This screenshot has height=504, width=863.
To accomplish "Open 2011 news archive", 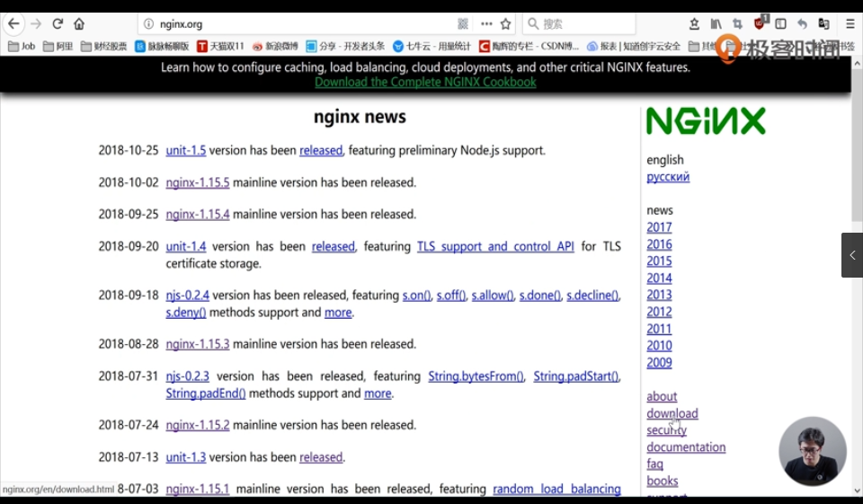I will point(659,329).
